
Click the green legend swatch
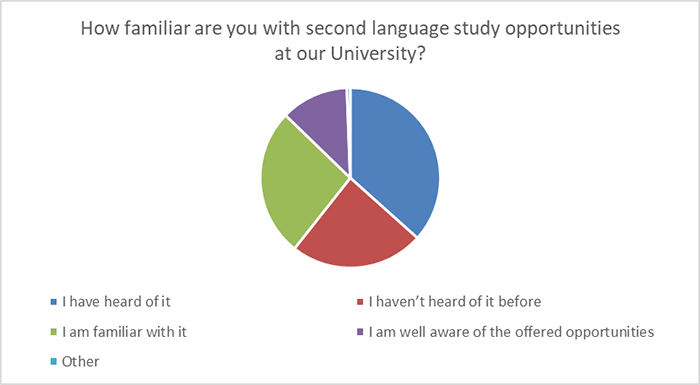[x=54, y=332]
